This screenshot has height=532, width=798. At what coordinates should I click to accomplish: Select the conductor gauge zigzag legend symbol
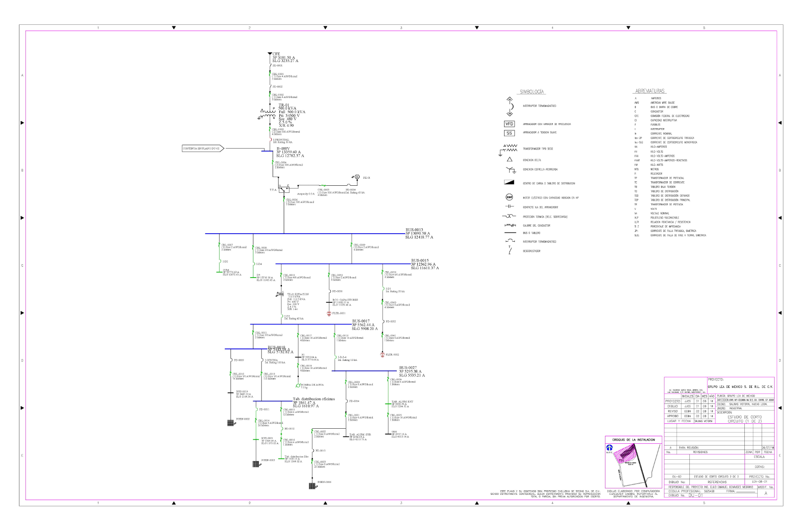pos(509,225)
